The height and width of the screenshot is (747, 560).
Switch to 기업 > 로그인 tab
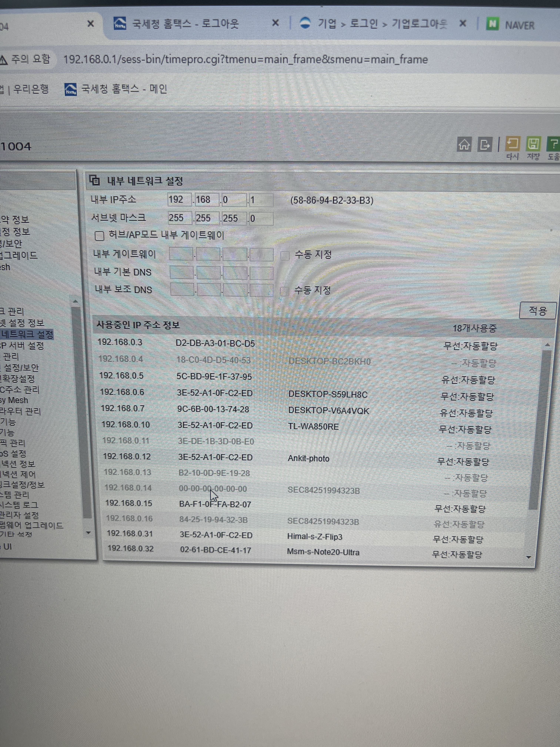click(381, 24)
